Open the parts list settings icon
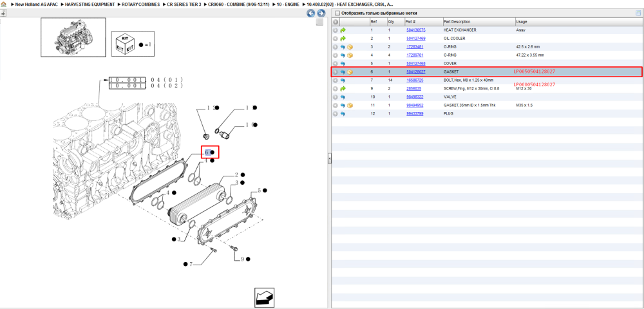 point(638,13)
